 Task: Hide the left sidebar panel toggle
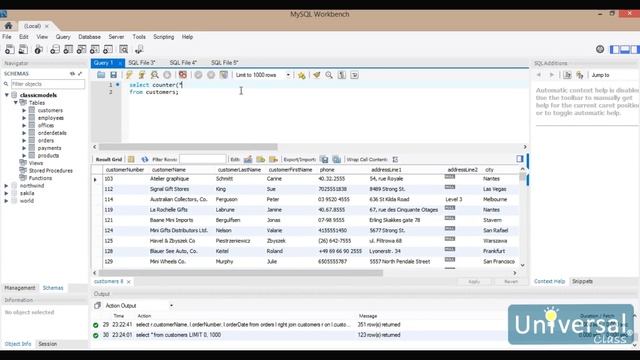[614, 49]
